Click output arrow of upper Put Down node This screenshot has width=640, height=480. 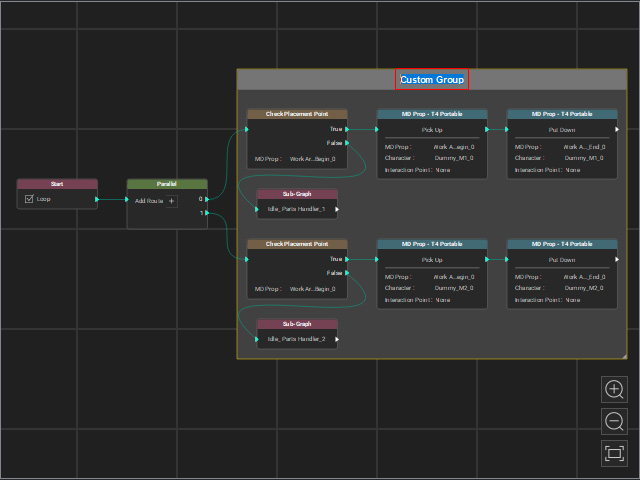[x=617, y=129]
